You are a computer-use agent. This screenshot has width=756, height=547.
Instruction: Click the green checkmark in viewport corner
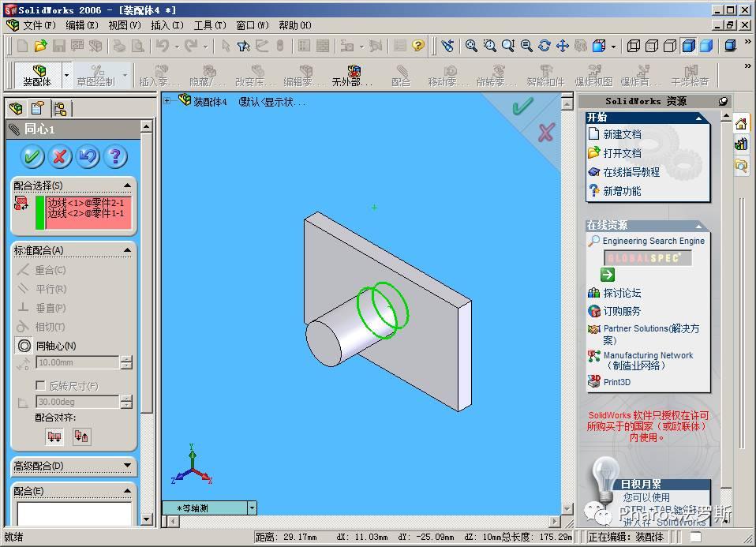coord(522,106)
